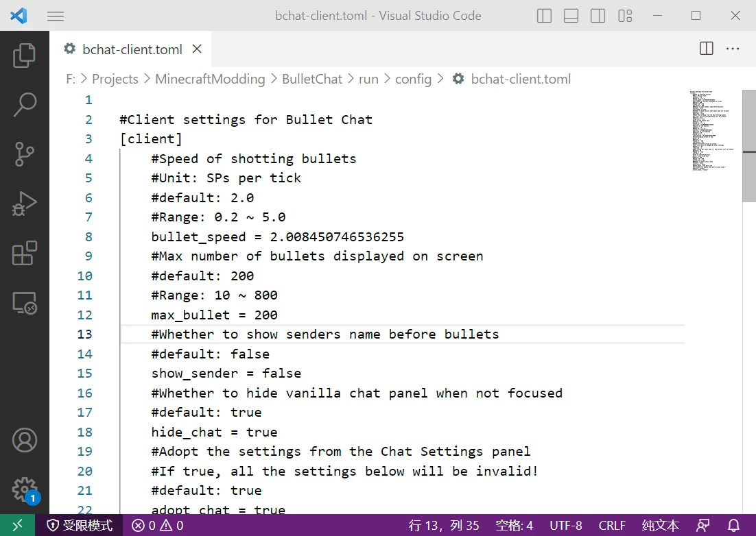
Task: Click the F: breadcrumb segment
Action: tap(71, 79)
